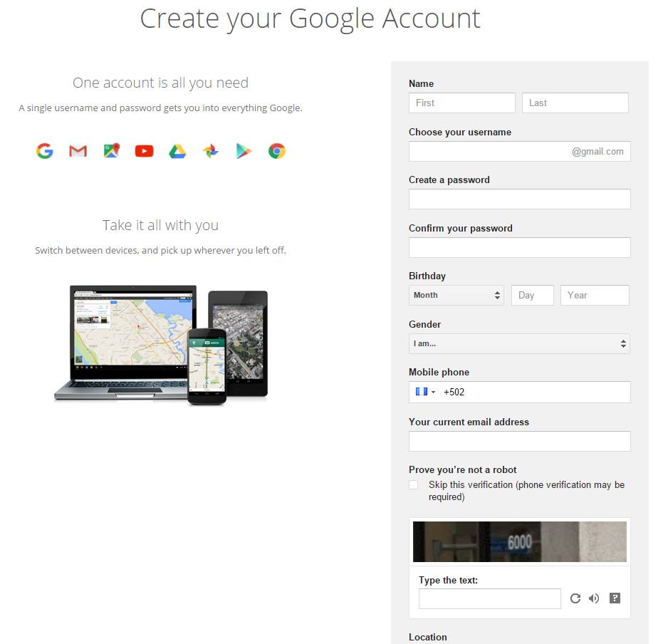Click the Google Play store icon

[x=244, y=151]
